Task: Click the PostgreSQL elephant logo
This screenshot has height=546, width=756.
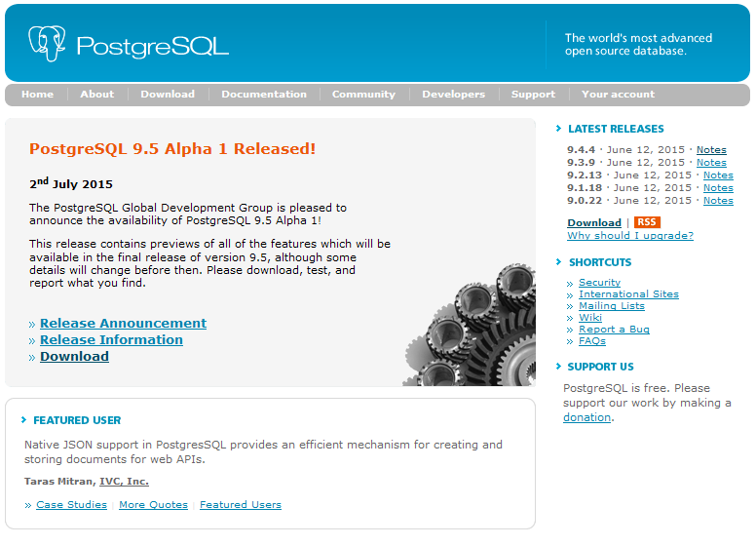Action: (47, 44)
